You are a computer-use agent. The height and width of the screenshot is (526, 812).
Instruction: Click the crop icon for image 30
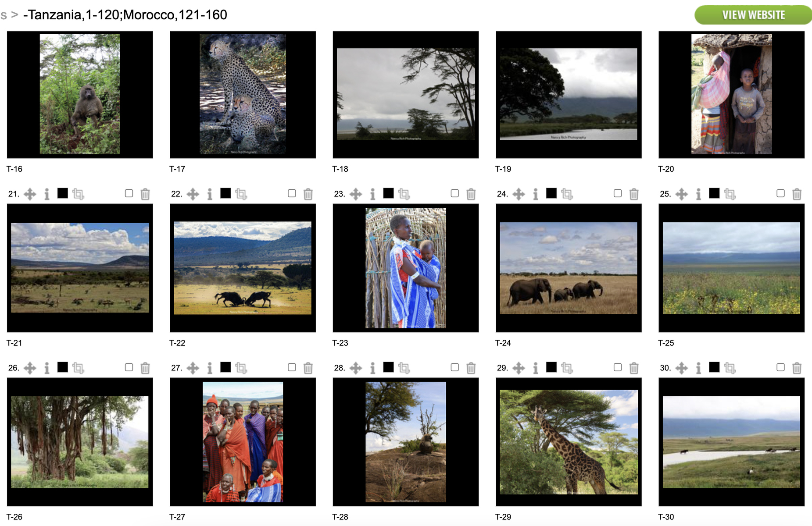[x=730, y=368]
